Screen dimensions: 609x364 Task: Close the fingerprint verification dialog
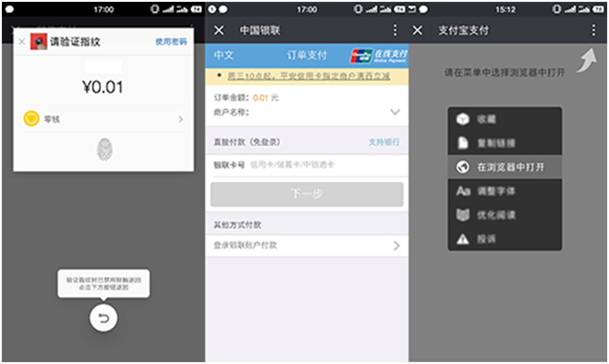tap(22, 41)
